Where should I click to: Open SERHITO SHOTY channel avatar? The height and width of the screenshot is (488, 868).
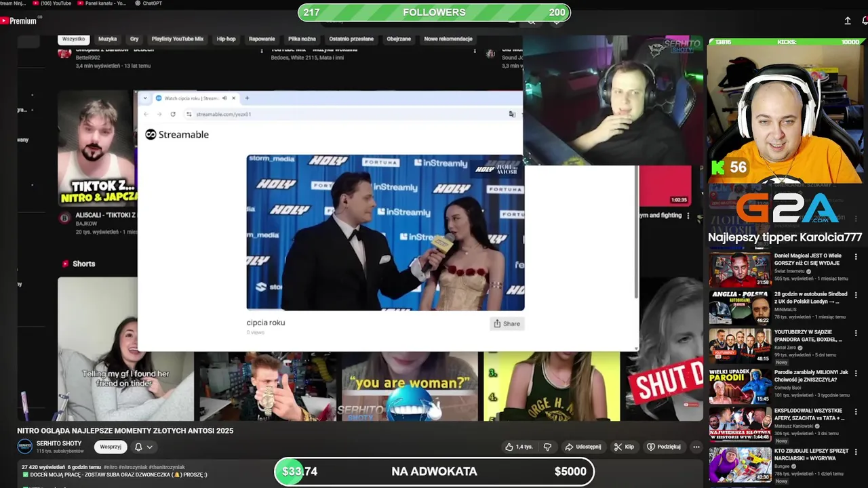[25, 446]
